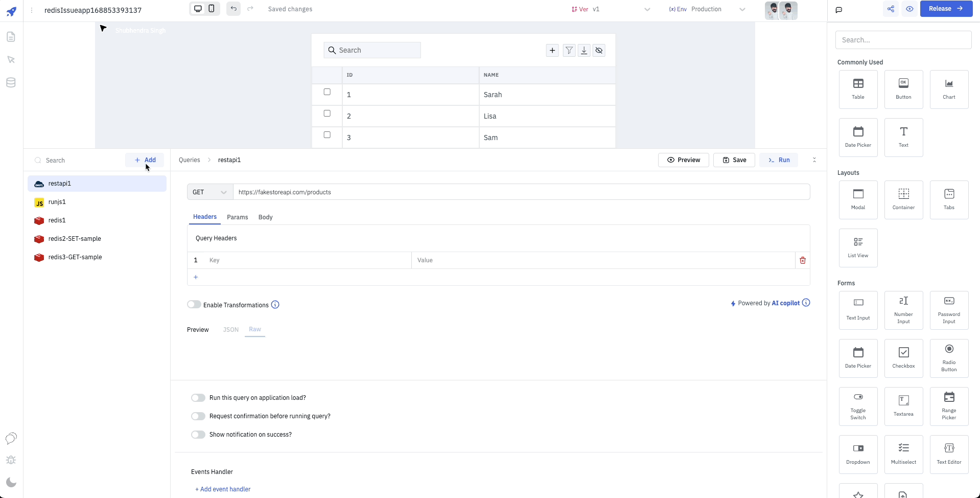Image resolution: width=980 pixels, height=498 pixels.
Task: Click Add event handler link
Action: (223, 489)
